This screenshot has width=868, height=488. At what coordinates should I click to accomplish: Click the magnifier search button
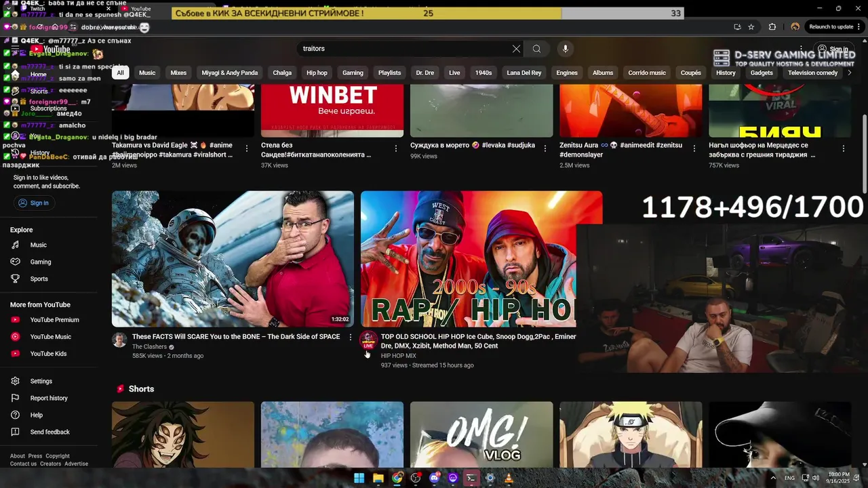pos(536,49)
